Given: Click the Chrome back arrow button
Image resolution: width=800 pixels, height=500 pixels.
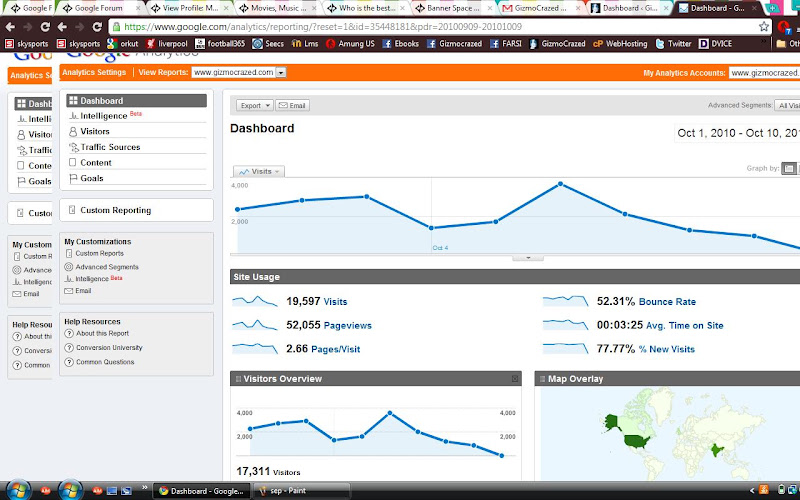Looking at the screenshot, I should (x=10, y=27).
